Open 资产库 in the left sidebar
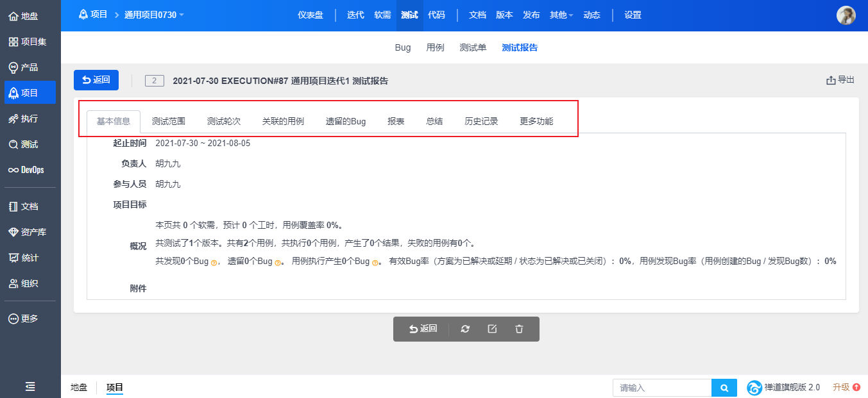 coord(30,232)
